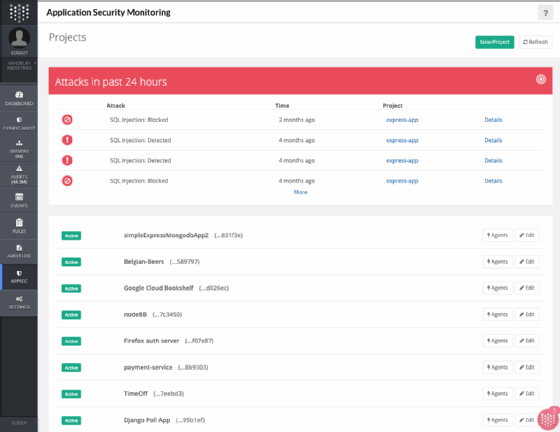Open Agents for TimeOff
560x432 pixels.
pos(497,394)
